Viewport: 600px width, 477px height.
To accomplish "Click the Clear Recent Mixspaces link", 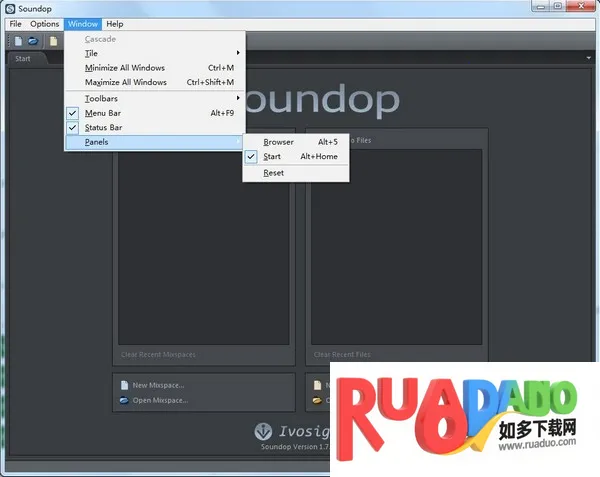I will pyautogui.click(x=156, y=354).
